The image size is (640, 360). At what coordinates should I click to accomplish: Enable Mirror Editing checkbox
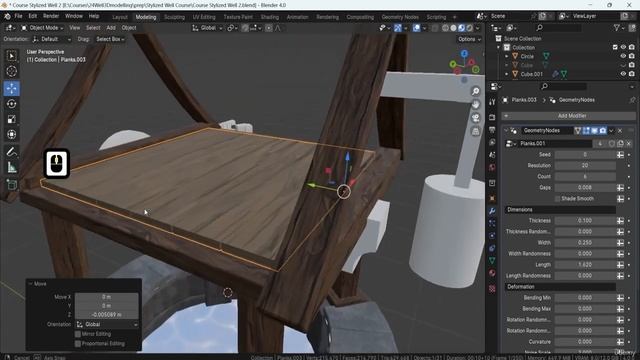click(78, 334)
